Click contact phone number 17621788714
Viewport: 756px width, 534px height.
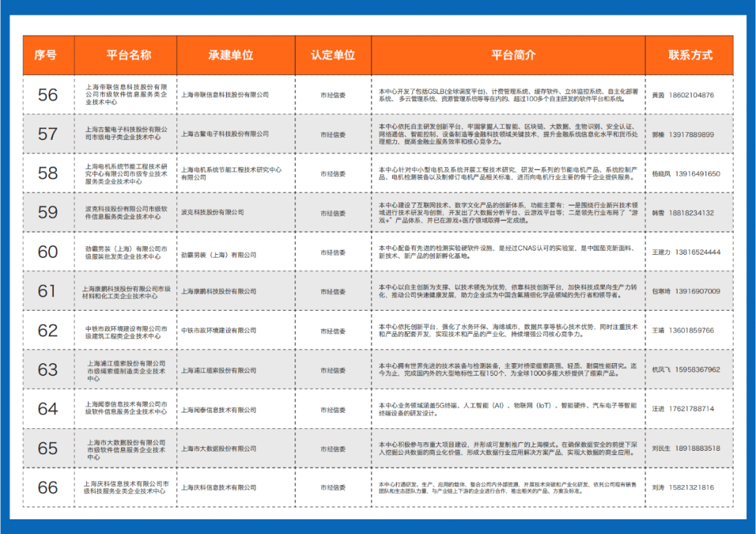point(691,409)
